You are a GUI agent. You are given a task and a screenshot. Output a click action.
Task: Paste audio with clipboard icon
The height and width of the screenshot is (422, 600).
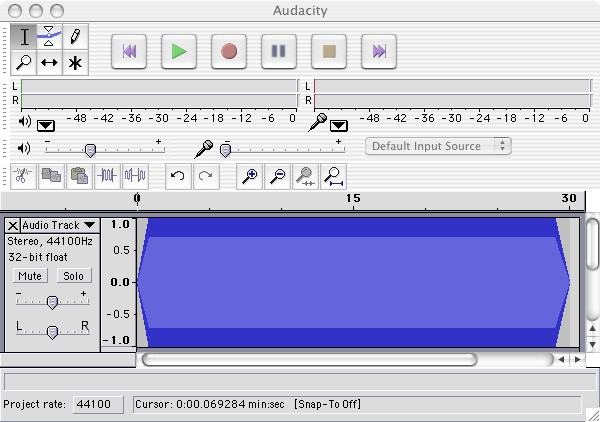tap(79, 176)
